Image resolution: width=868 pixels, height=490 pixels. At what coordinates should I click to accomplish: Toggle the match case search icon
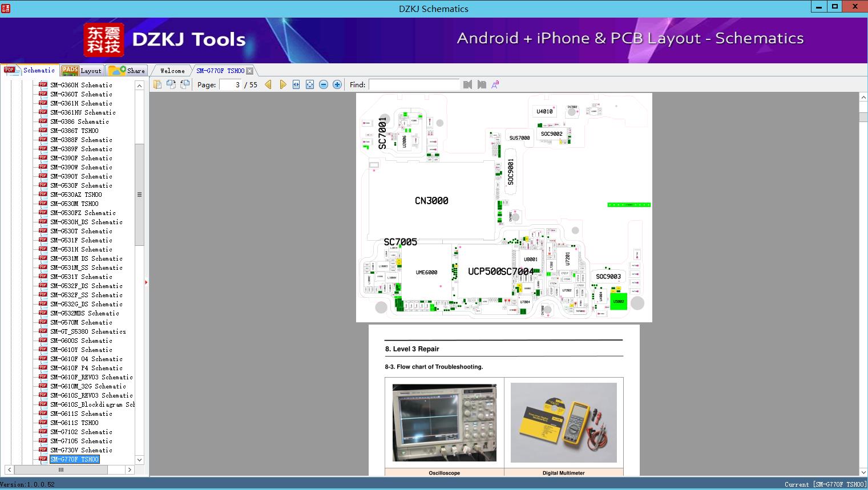click(x=495, y=84)
